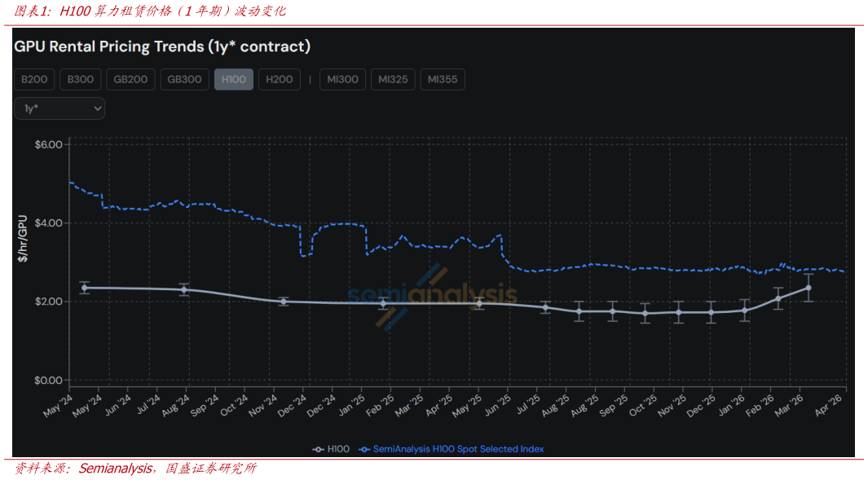Switch to the GB200 tab
The image size is (868, 480).
[130, 79]
